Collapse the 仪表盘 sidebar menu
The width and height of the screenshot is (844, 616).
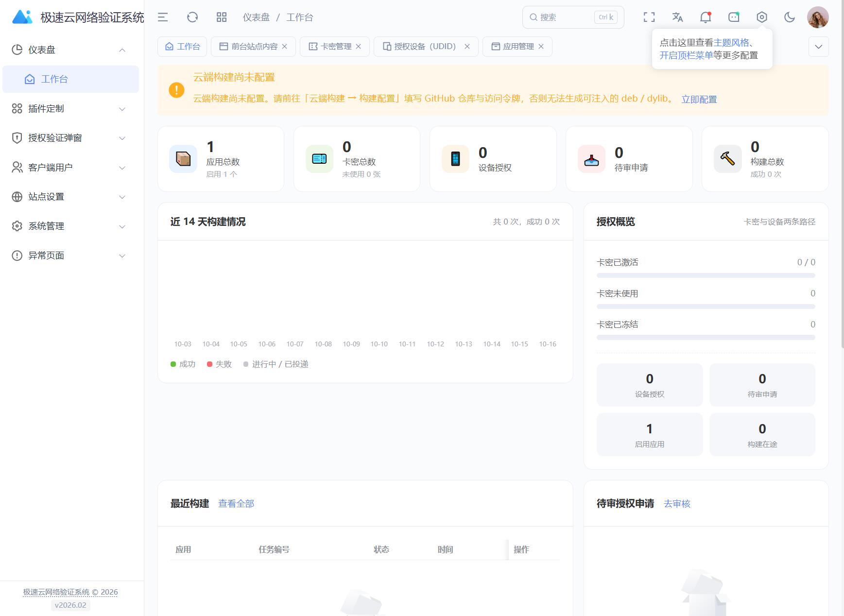[70, 50]
